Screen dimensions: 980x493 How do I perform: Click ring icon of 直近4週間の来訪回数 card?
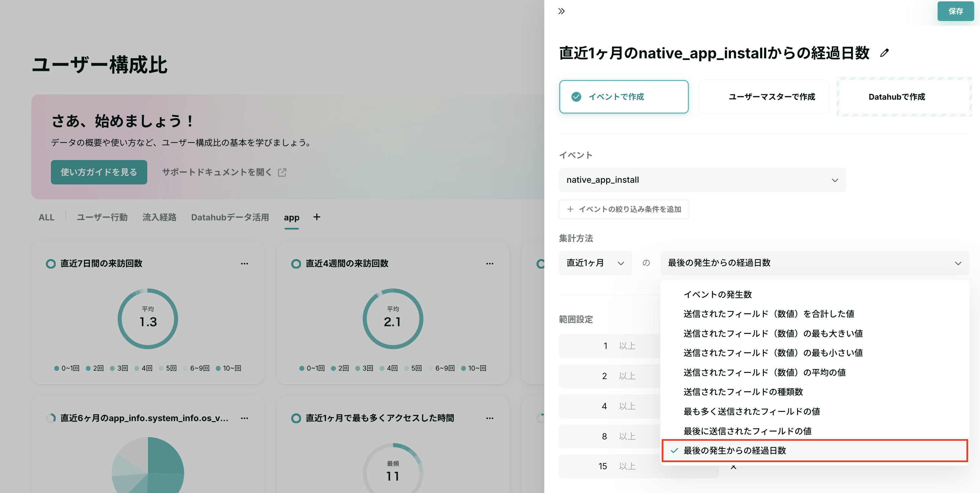click(296, 263)
